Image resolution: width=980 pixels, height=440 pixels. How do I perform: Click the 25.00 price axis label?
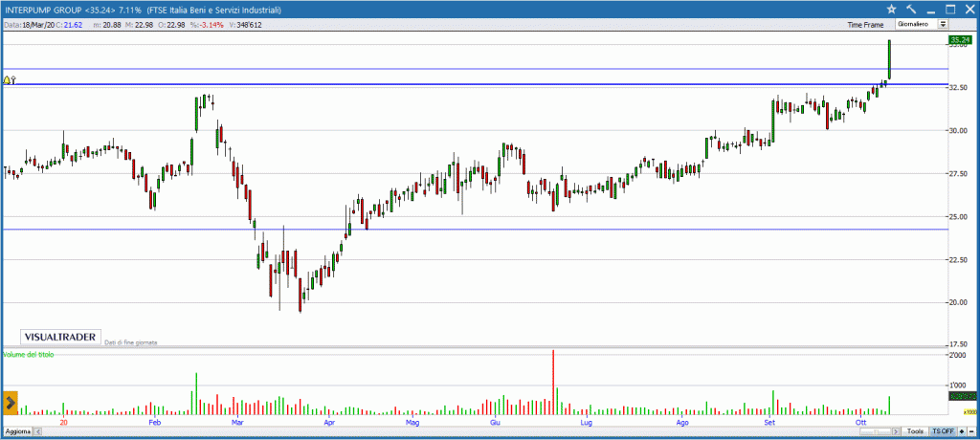tap(959, 216)
